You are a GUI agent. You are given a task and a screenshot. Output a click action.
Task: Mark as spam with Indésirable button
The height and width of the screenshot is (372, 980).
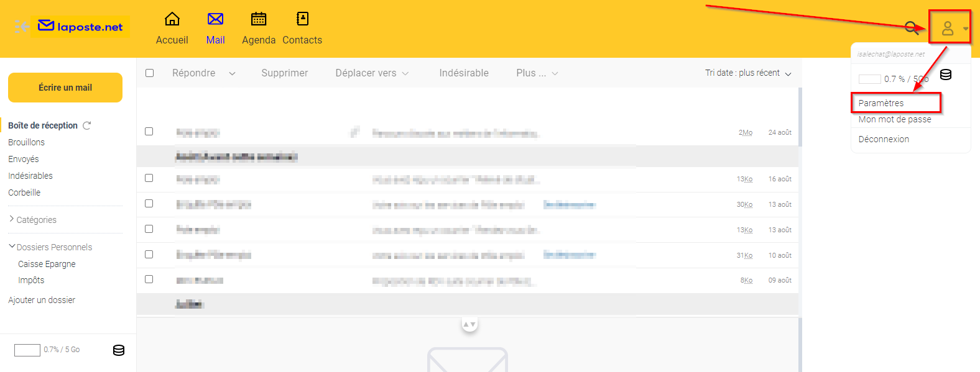[464, 73]
